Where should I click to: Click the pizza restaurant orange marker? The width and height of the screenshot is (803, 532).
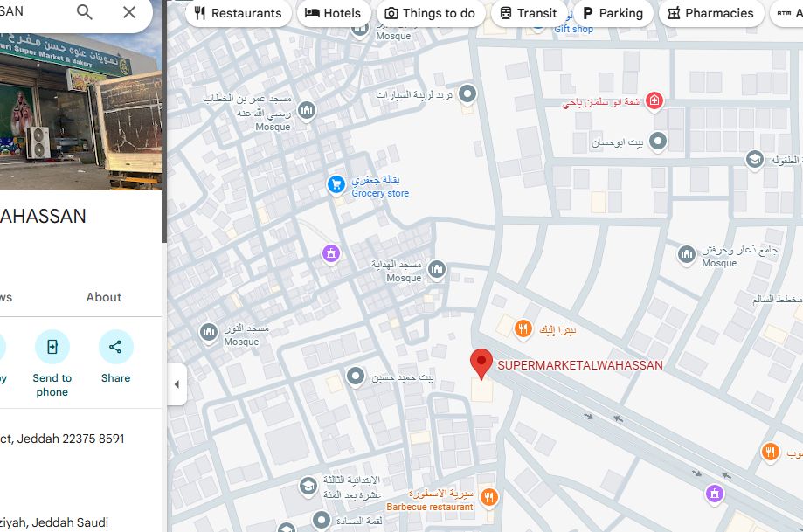click(x=523, y=329)
